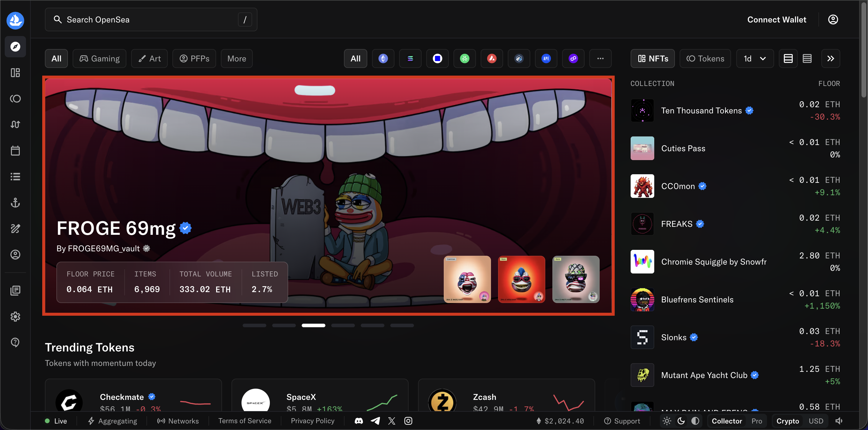Open the More categories dropdown
The width and height of the screenshot is (868, 430).
[x=236, y=59]
